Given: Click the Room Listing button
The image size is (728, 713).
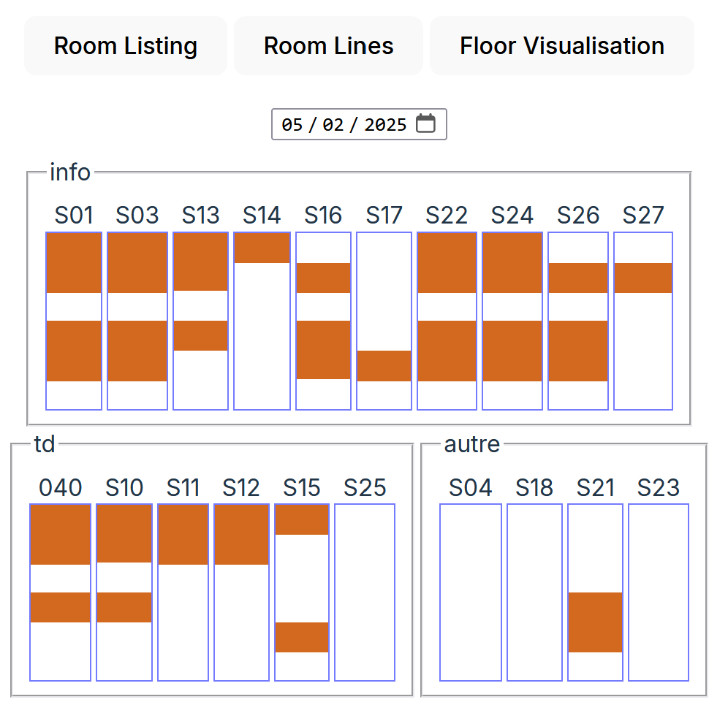Looking at the screenshot, I should click(x=125, y=45).
